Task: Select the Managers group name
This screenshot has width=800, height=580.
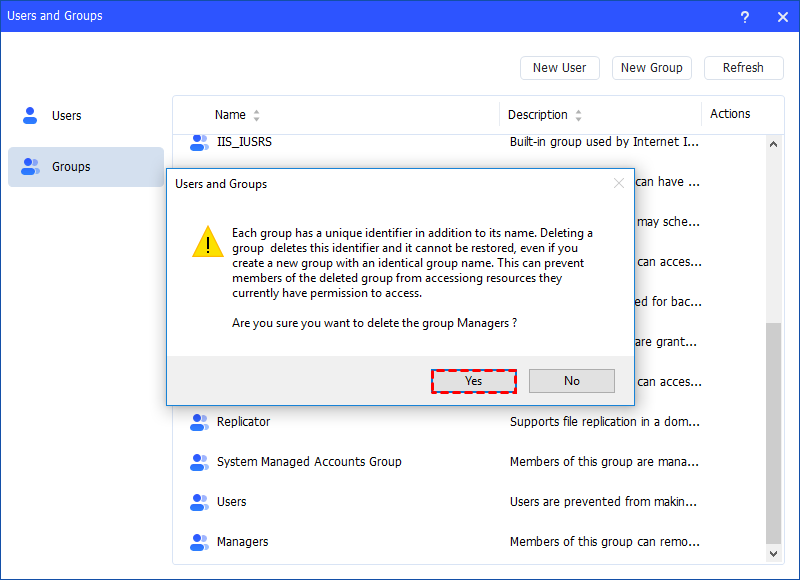Action: point(242,542)
